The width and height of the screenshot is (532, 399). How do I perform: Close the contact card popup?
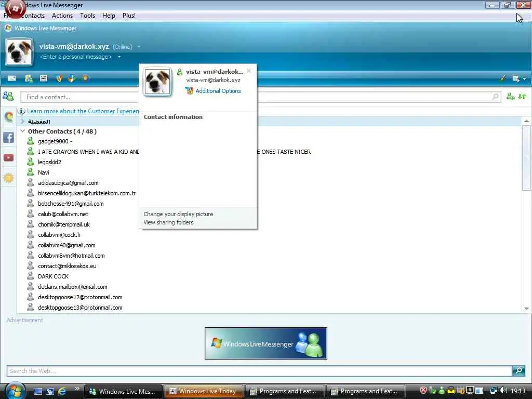tap(249, 71)
